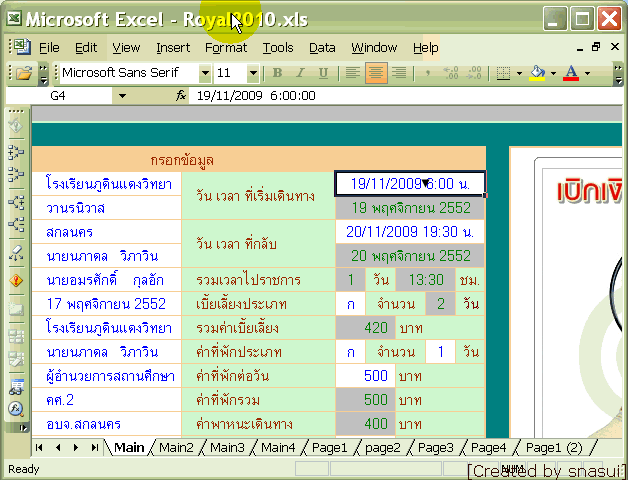
Task: Click the Trace Error warning icon
Action: click(x=16, y=279)
